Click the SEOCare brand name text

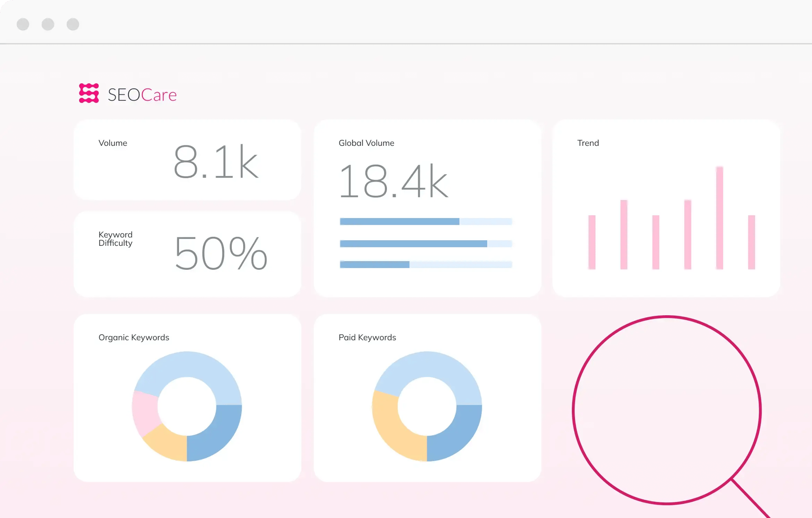142,95
